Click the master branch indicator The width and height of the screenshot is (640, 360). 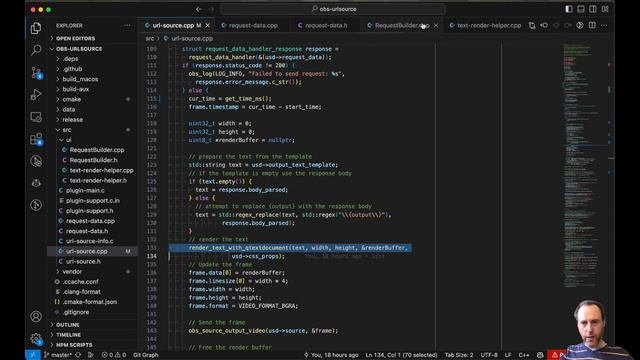coord(57,355)
